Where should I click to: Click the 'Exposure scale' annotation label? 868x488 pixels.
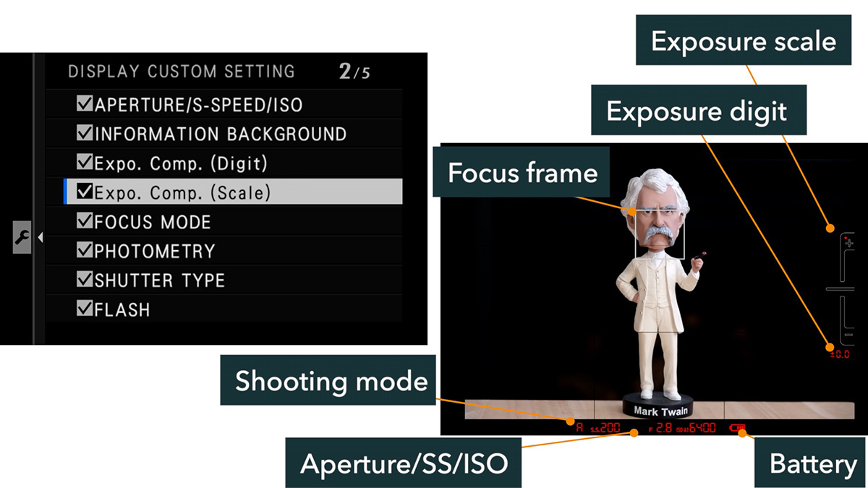(744, 41)
